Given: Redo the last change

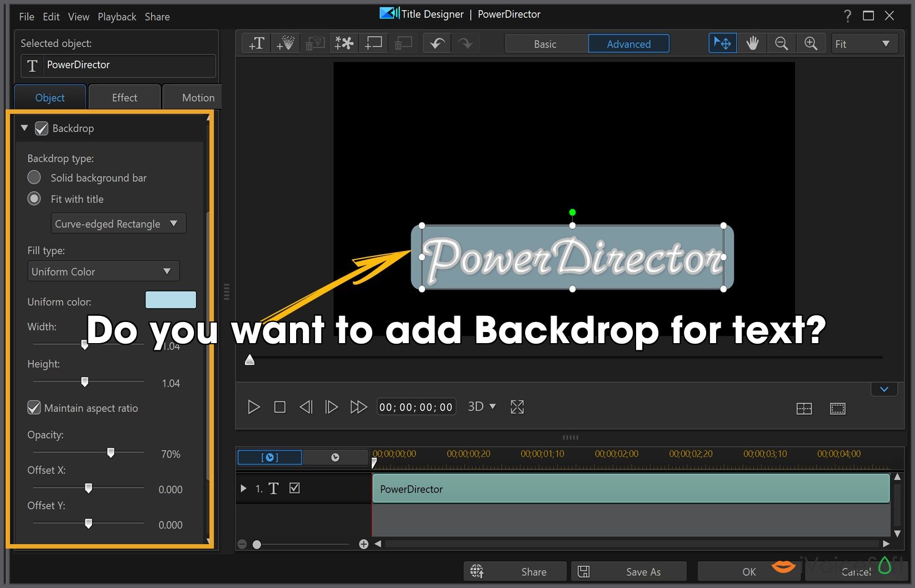Looking at the screenshot, I should 466,43.
